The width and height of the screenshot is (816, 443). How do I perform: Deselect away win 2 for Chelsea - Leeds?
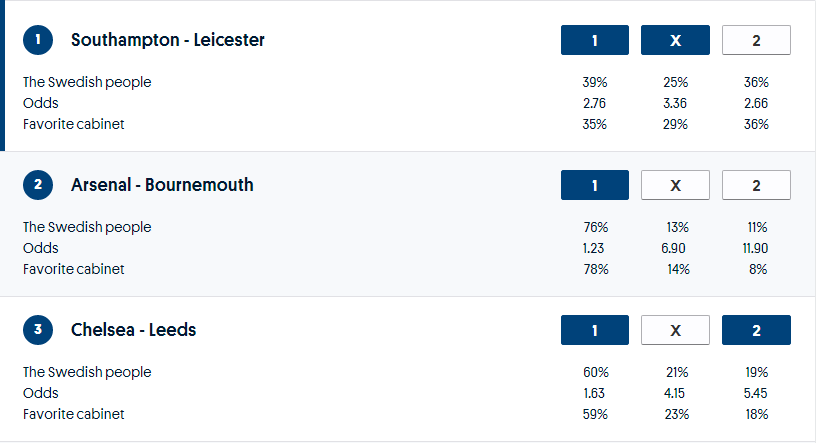click(756, 330)
